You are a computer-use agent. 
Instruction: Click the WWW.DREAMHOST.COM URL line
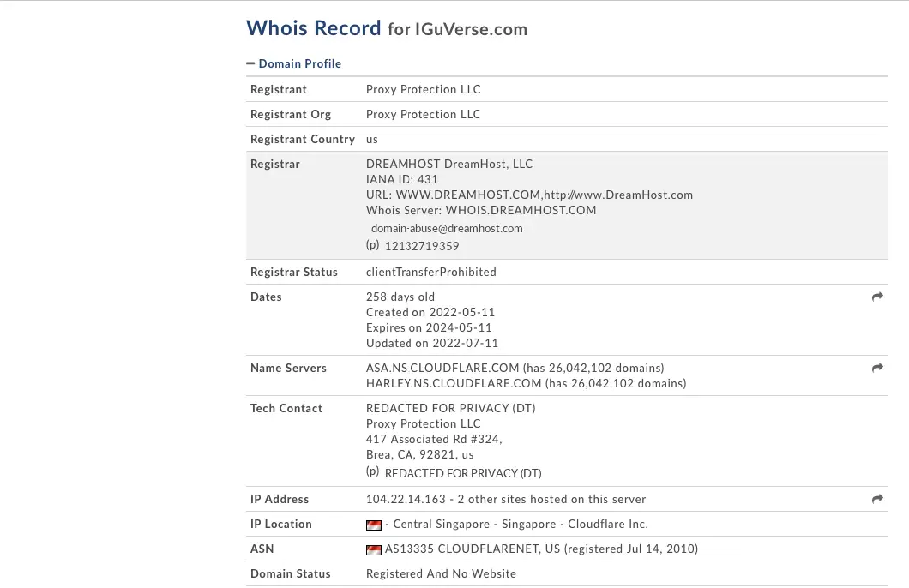tap(529, 195)
